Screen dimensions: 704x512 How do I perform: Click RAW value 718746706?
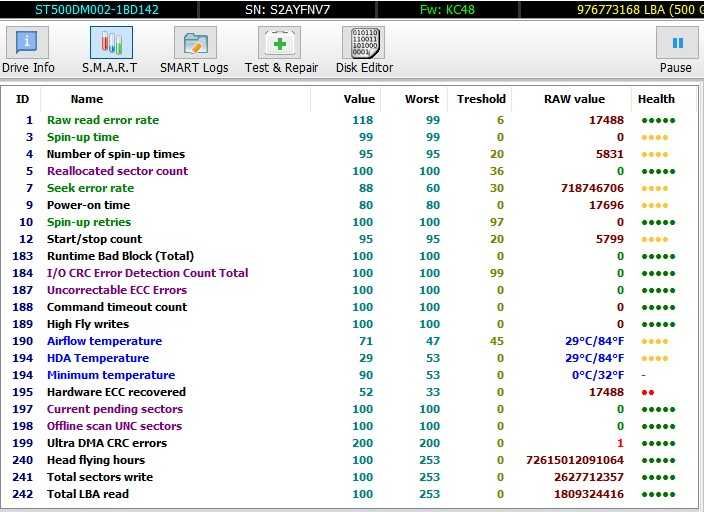point(592,188)
